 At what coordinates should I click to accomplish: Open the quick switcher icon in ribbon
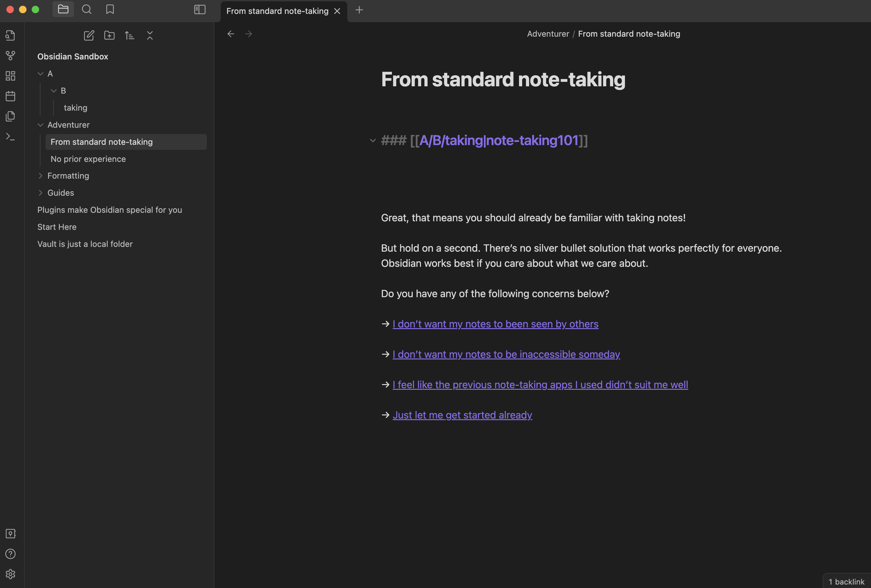tap(10, 36)
